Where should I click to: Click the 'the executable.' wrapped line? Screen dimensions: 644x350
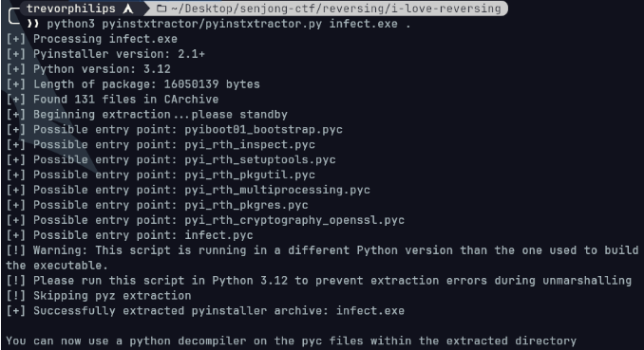click(57, 266)
